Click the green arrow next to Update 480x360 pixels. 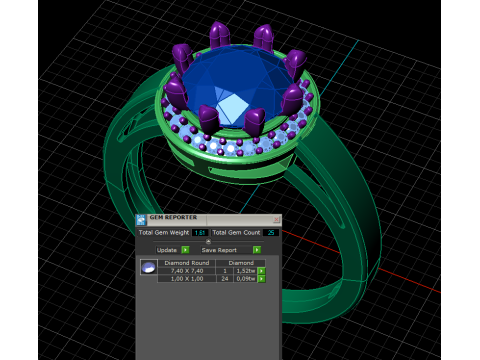click(x=185, y=250)
